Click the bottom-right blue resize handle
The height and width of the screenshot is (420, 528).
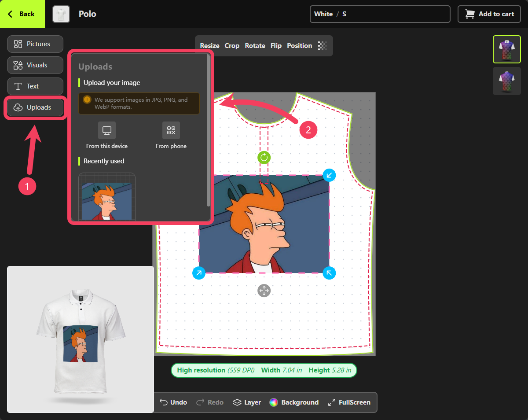[x=329, y=273]
